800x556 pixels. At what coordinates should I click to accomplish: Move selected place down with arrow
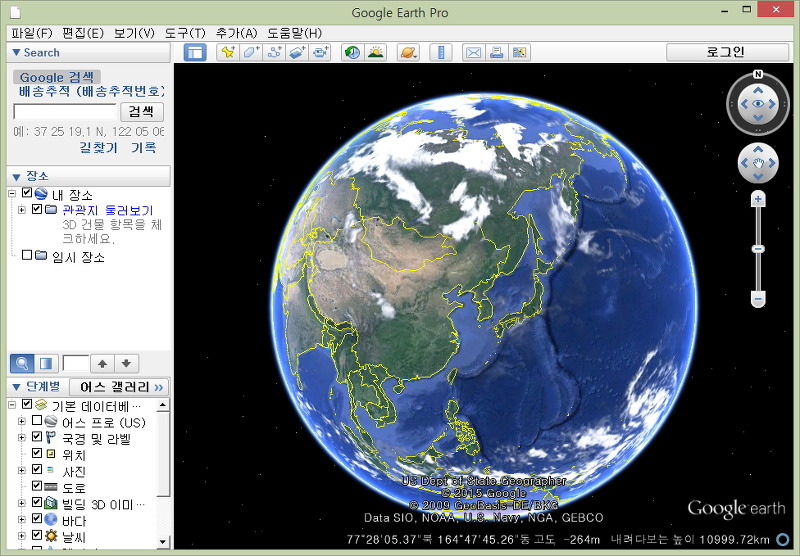(127, 363)
